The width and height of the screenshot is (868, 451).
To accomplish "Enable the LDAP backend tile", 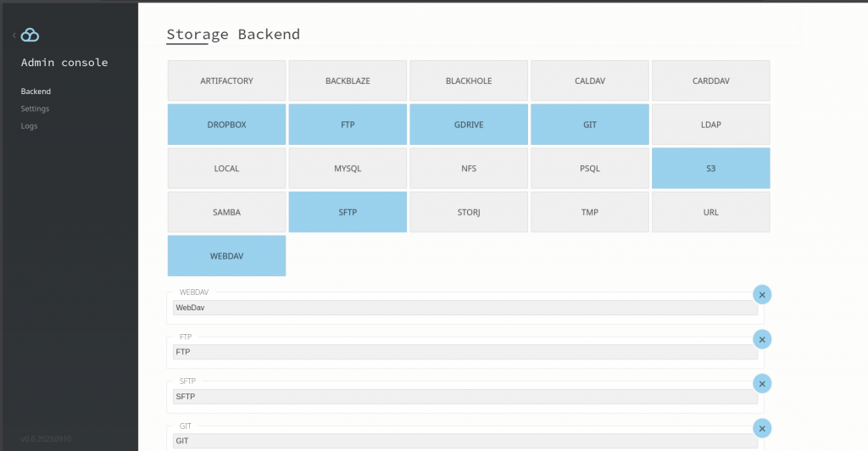I will pyautogui.click(x=711, y=125).
